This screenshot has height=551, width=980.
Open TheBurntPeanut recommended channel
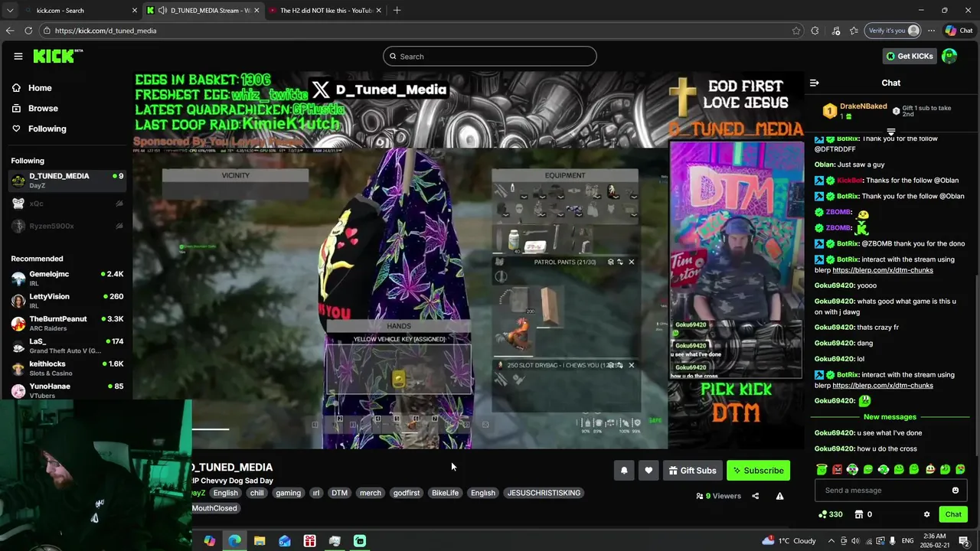[x=67, y=323]
